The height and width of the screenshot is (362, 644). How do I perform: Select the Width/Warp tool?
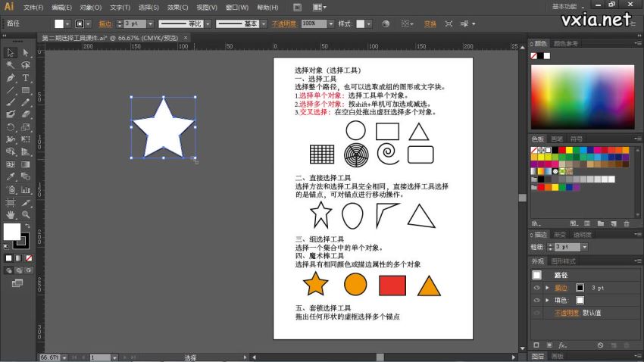click(x=11, y=139)
